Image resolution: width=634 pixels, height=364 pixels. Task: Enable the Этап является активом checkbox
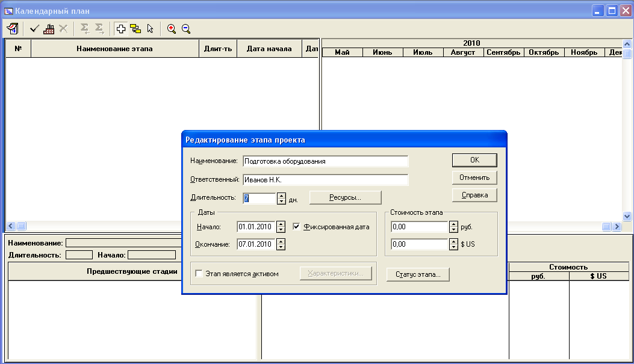pos(199,274)
